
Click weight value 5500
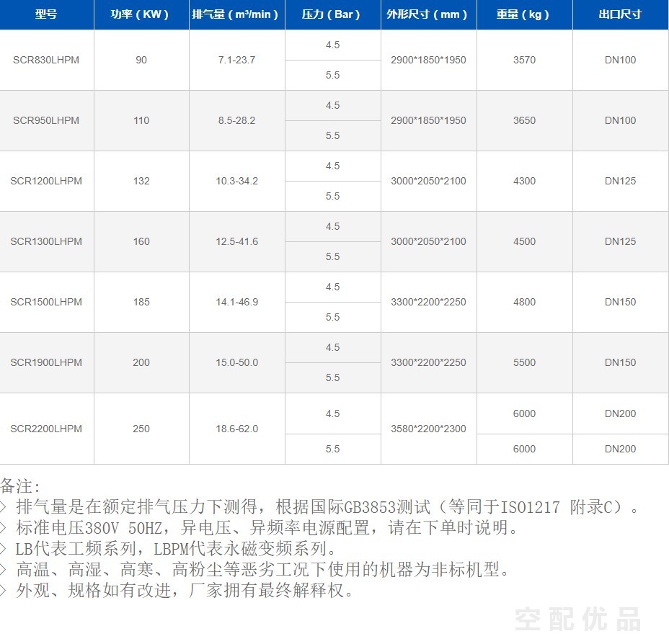pyautogui.click(x=524, y=363)
